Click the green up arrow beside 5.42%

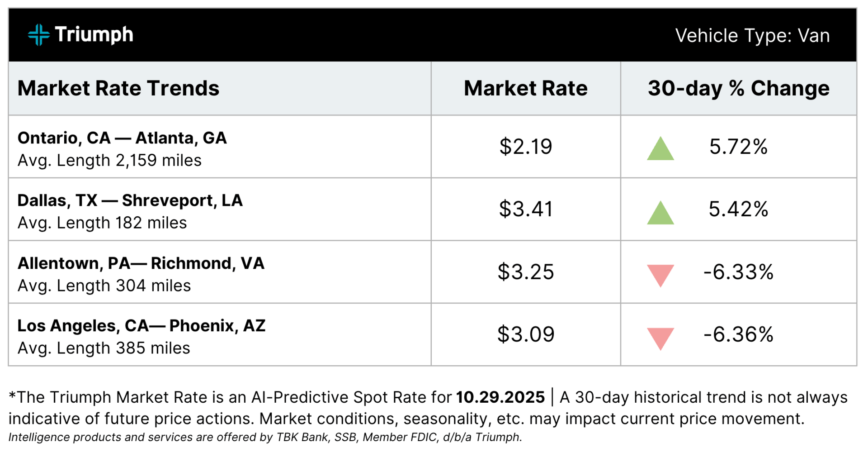coord(660,212)
